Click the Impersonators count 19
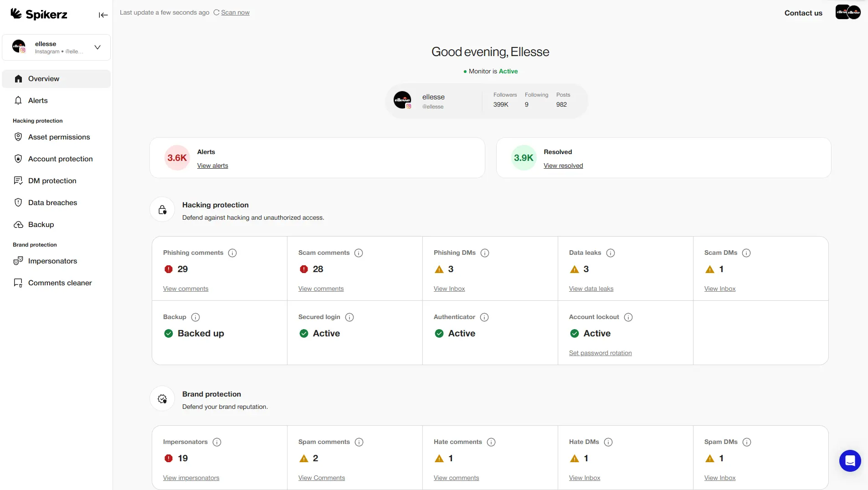Image resolution: width=868 pixels, height=490 pixels. pyautogui.click(x=183, y=458)
